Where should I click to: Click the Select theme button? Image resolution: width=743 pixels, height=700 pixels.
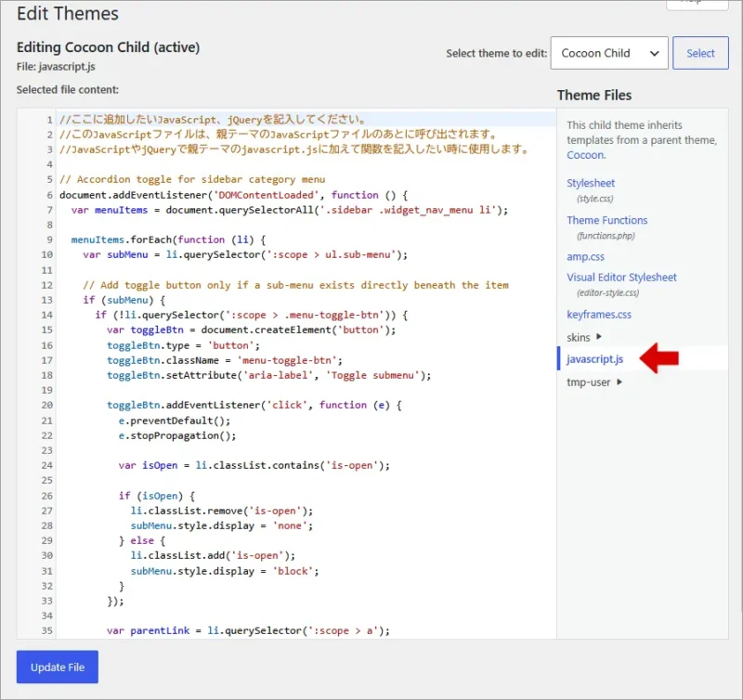coord(700,53)
